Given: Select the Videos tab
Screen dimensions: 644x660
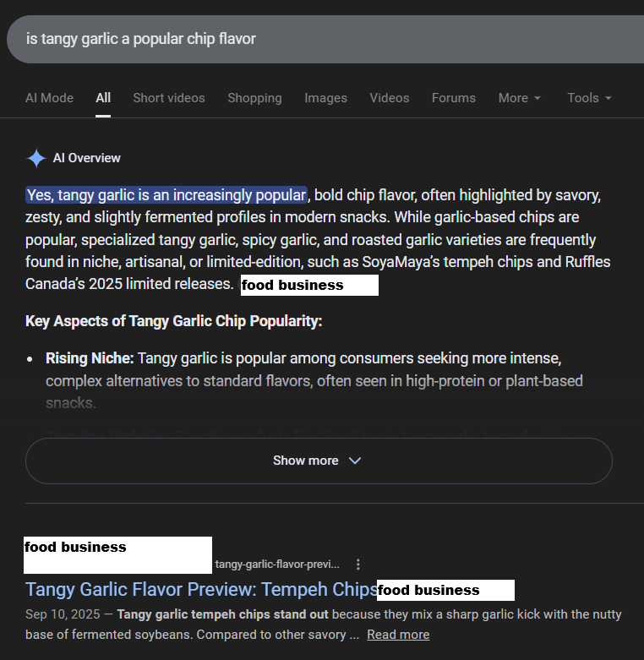Looking at the screenshot, I should 390,98.
